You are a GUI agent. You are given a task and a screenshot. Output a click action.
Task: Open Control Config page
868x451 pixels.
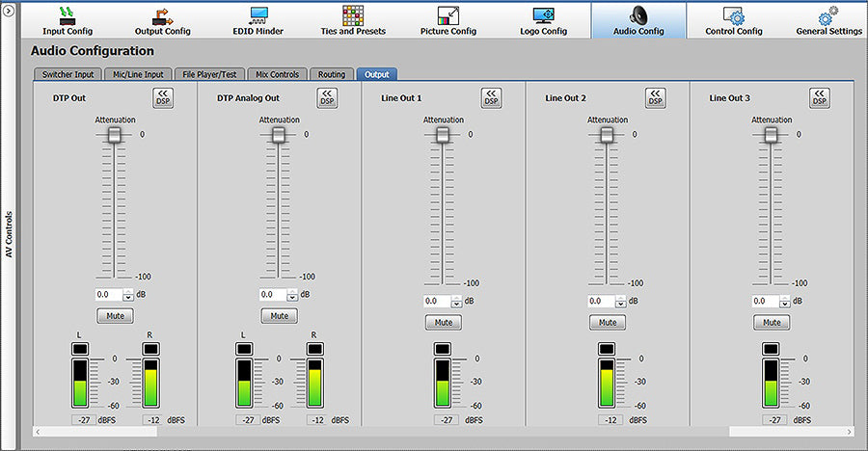coord(734,20)
